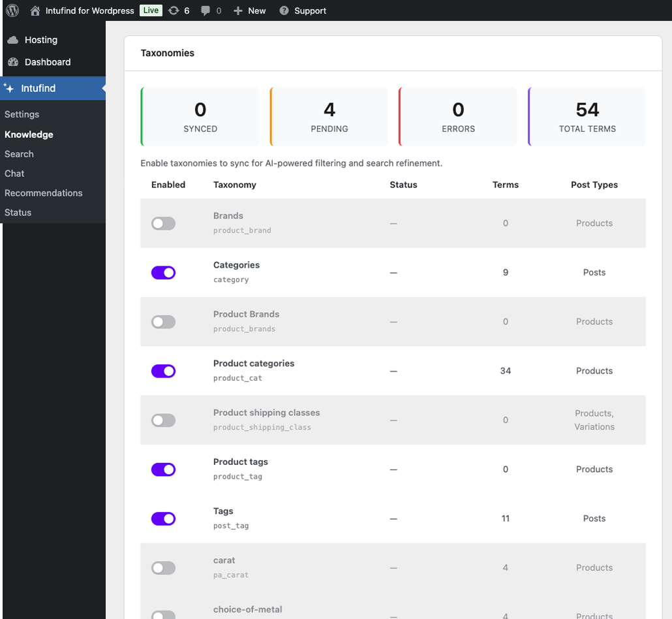The height and width of the screenshot is (619, 672).
Task: Turn on the Product shipping classes toggle
Action: coord(163,420)
